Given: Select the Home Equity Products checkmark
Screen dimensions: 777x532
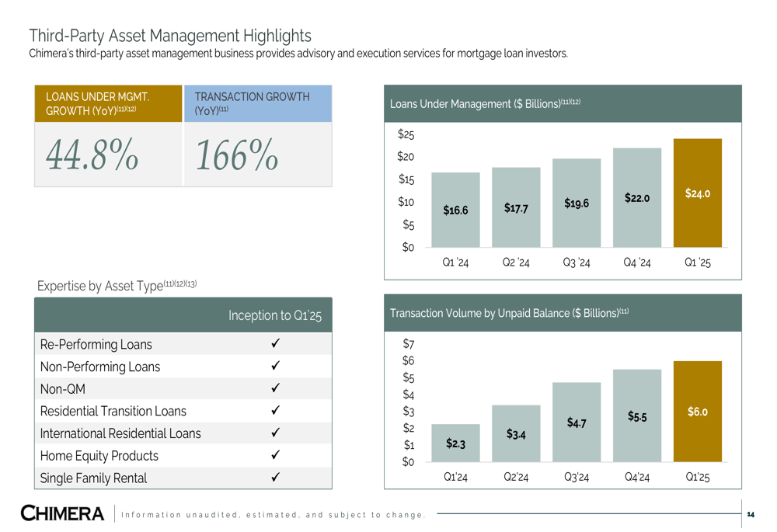Looking at the screenshot, I should pyautogui.click(x=276, y=455).
